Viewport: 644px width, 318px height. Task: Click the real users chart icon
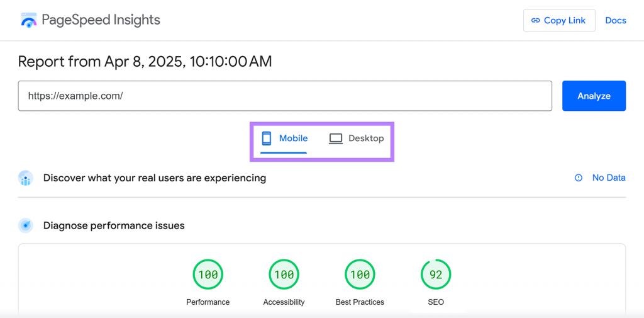click(25, 178)
